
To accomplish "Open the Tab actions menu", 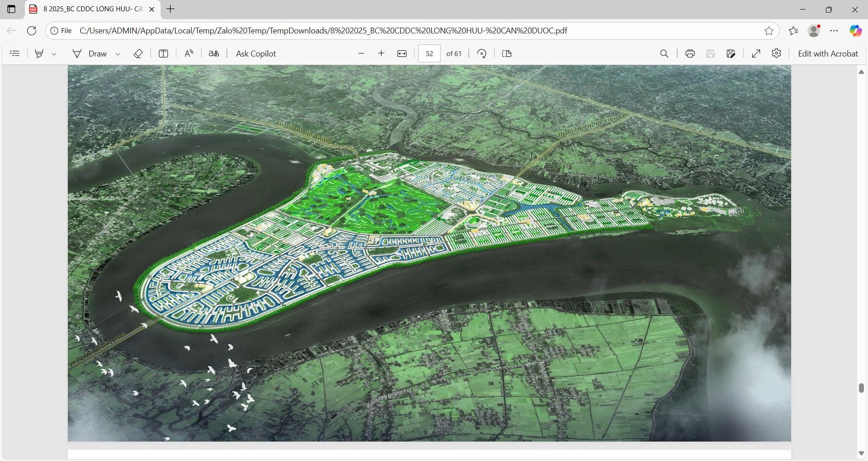I will (x=11, y=9).
